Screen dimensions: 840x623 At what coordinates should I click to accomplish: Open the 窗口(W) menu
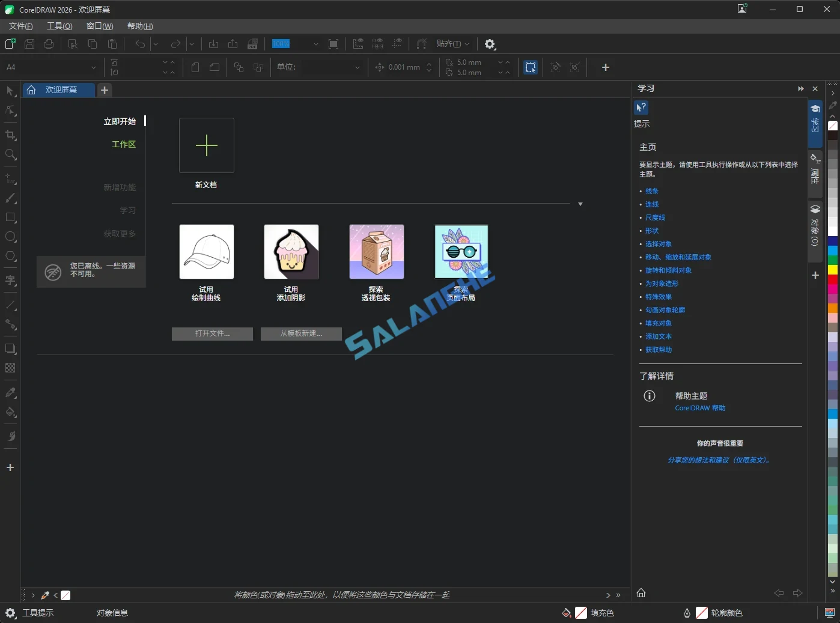click(x=100, y=26)
